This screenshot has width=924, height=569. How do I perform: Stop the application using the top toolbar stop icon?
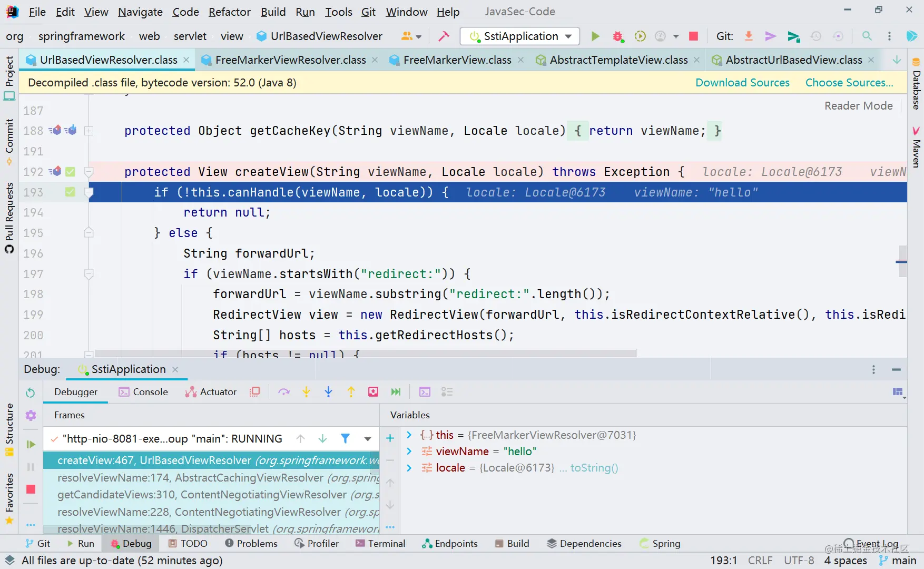[x=693, y=36]
